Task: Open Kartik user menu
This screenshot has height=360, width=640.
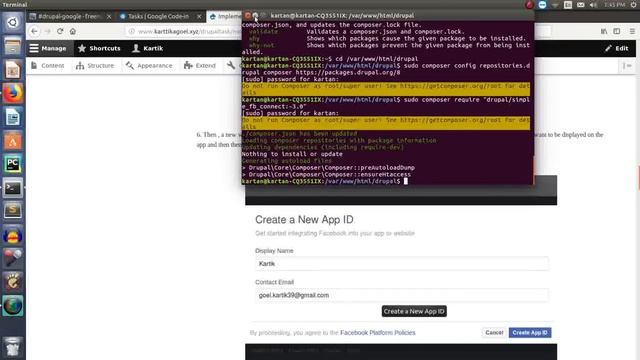Action: pyautogui.click(x=147, y=48)
